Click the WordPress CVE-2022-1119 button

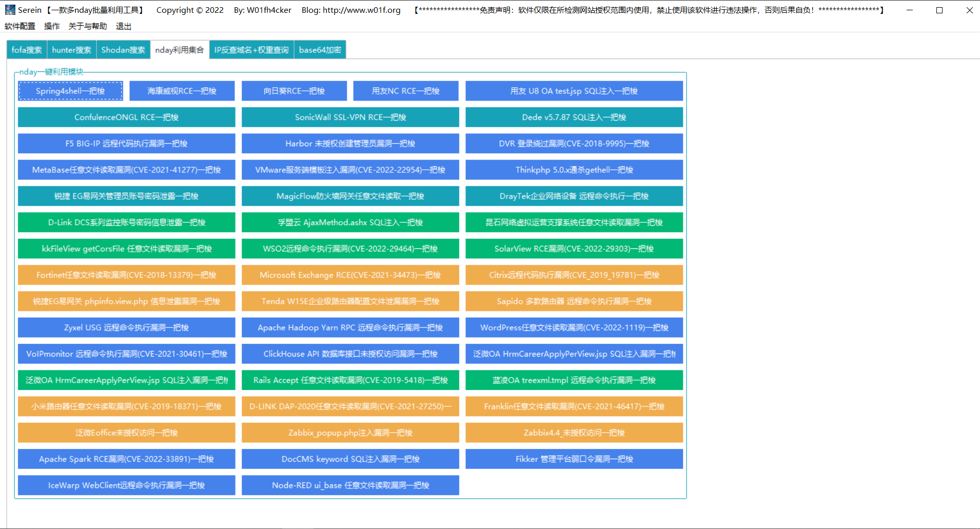574,327
